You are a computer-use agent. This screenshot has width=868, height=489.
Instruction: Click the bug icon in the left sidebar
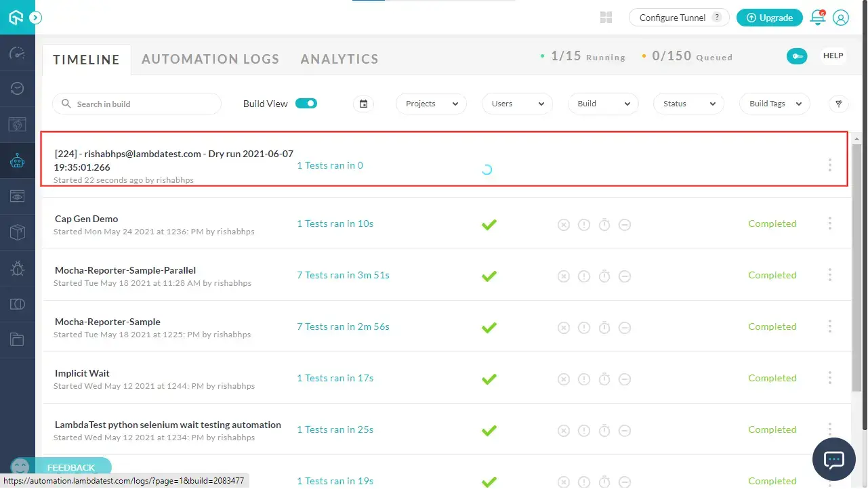(x=17, y=268)
